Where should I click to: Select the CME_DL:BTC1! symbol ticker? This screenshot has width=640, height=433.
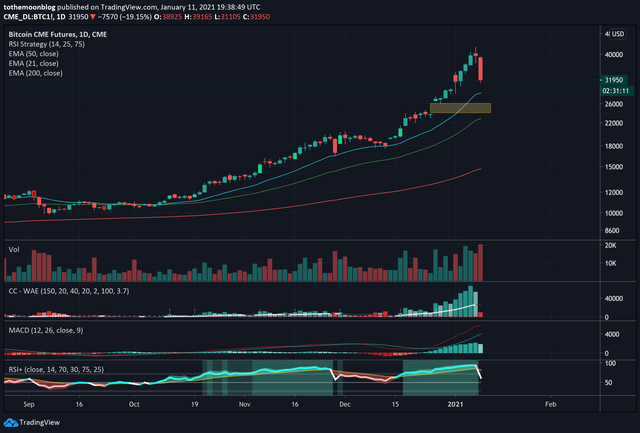[x=29, y=17]
